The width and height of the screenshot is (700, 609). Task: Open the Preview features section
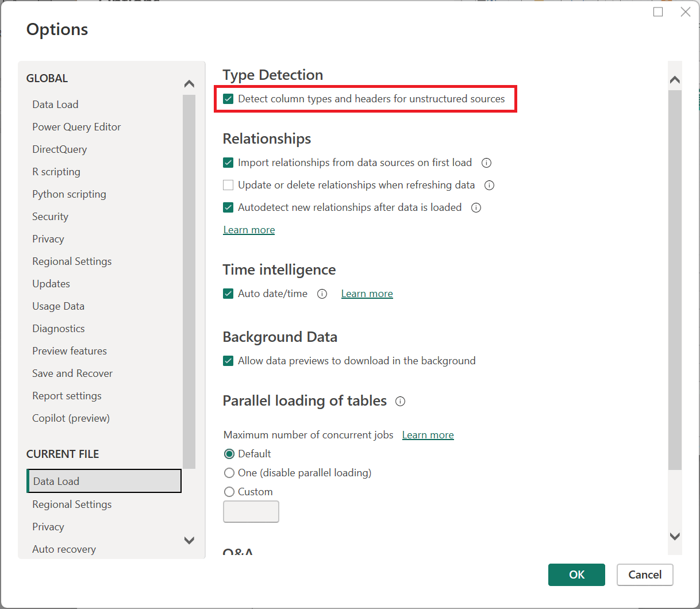pyautogui.click(x=70, y=351)
